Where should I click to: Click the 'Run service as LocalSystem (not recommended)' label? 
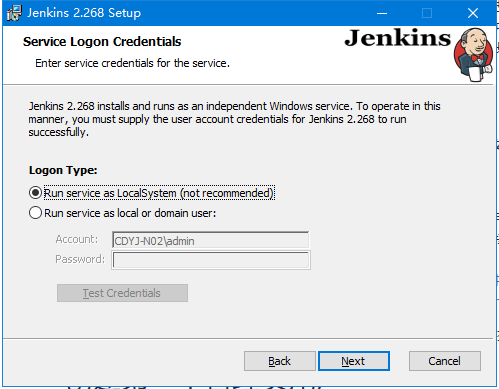pos(159,193)
